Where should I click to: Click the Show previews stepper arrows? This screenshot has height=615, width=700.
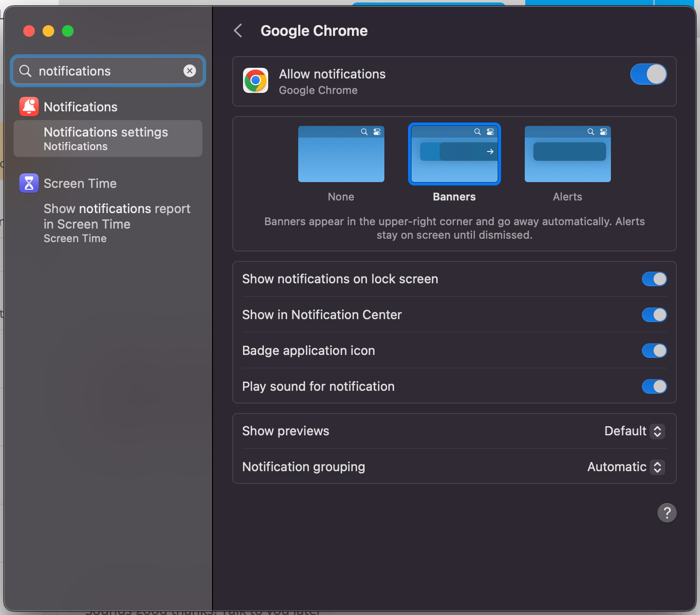click(657, 431)
